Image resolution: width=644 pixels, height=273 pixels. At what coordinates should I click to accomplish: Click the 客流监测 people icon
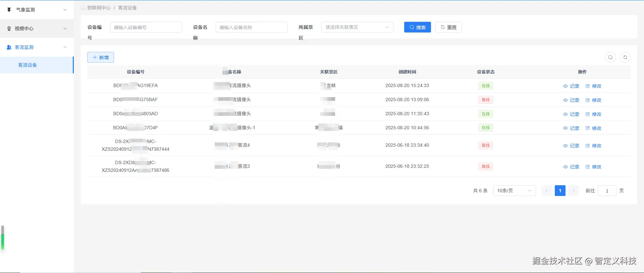[9, 47]
